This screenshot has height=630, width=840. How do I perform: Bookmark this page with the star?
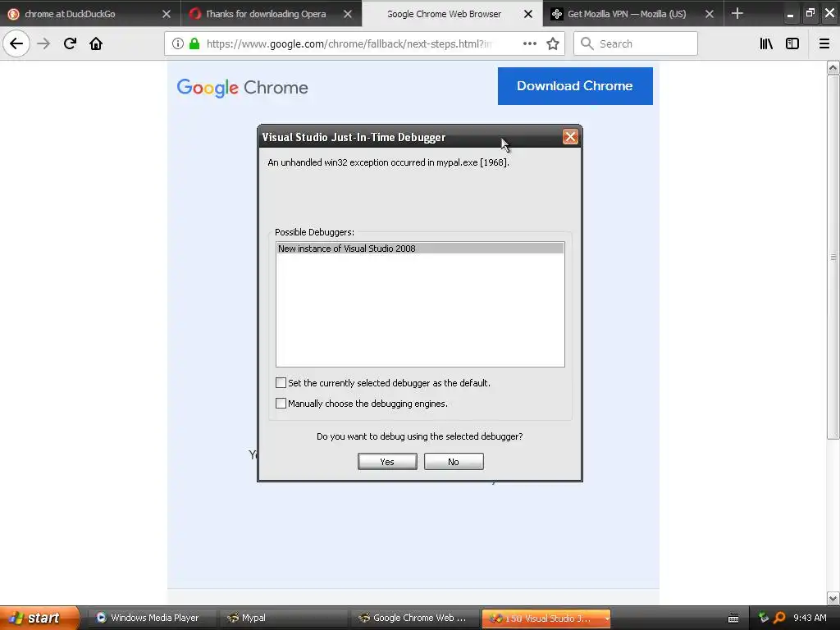(553, 43)
